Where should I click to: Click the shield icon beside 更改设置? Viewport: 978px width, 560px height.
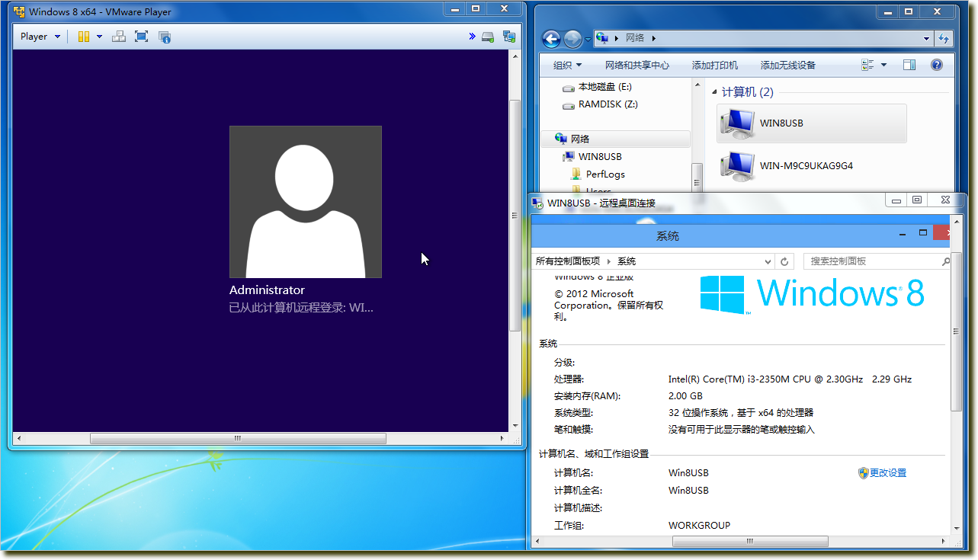[x=864, y=473]
